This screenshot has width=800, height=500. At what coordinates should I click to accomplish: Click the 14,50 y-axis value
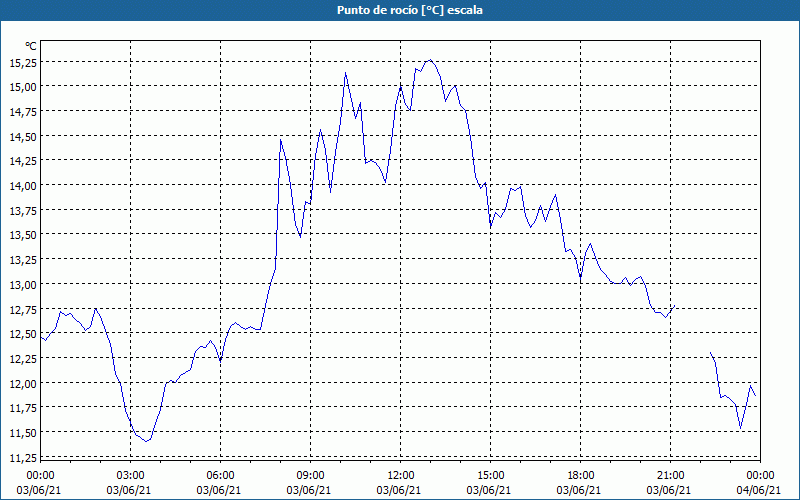click(23, 136)
